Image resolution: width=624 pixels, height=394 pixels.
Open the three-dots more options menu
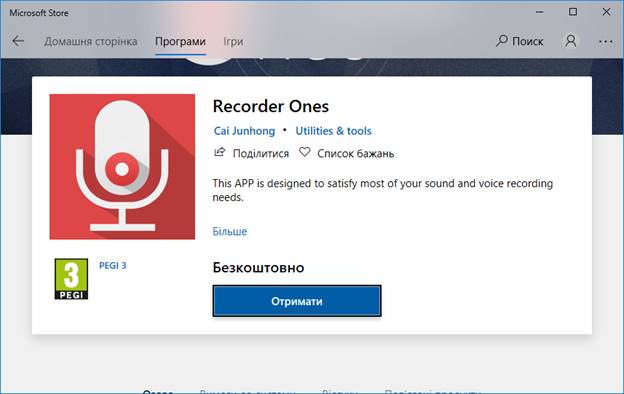click(x=605, y=41)
